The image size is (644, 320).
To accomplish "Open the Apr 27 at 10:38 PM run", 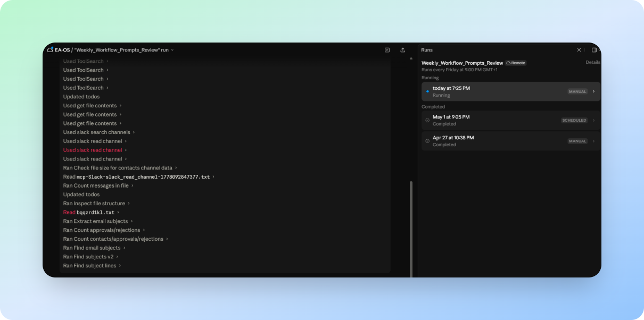I will [511, 141].
